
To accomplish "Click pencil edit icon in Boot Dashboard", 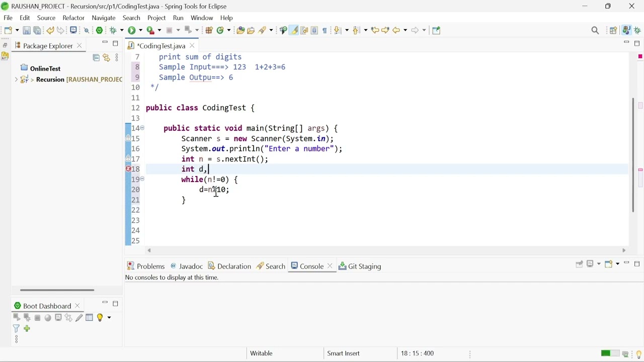I will click(x=79, y=317).
